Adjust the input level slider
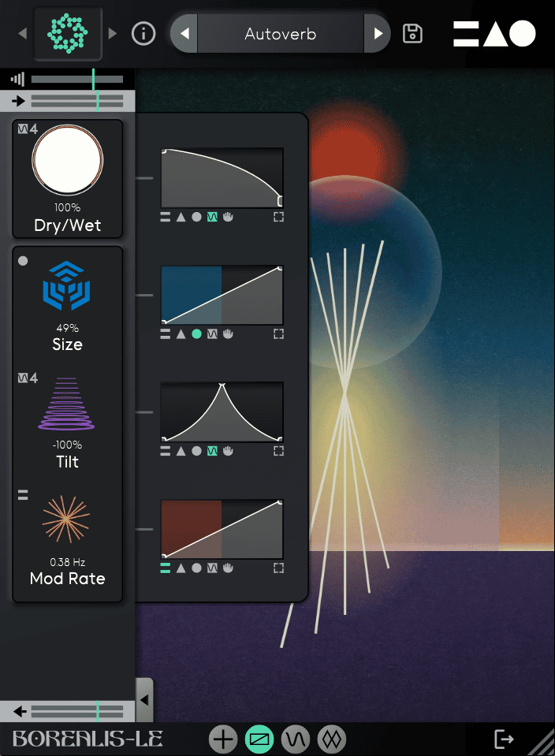The image size is (555, 756). (x=76, y=101)
